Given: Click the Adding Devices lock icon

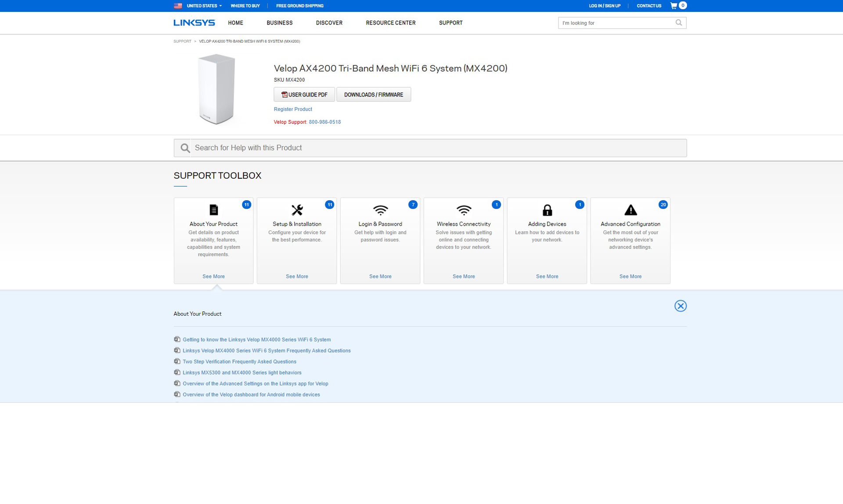Looking at the screenshot, I should [x=547, y=210].
